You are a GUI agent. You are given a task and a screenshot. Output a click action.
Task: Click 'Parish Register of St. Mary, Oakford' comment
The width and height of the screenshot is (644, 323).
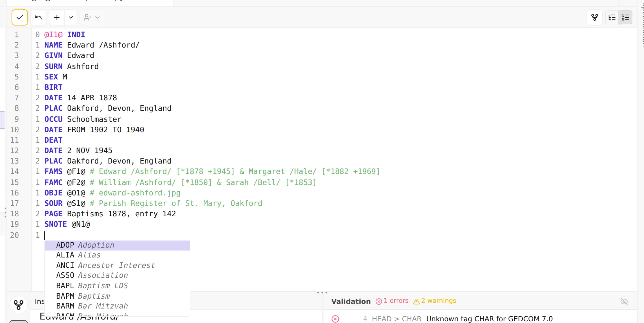[180, 204]
